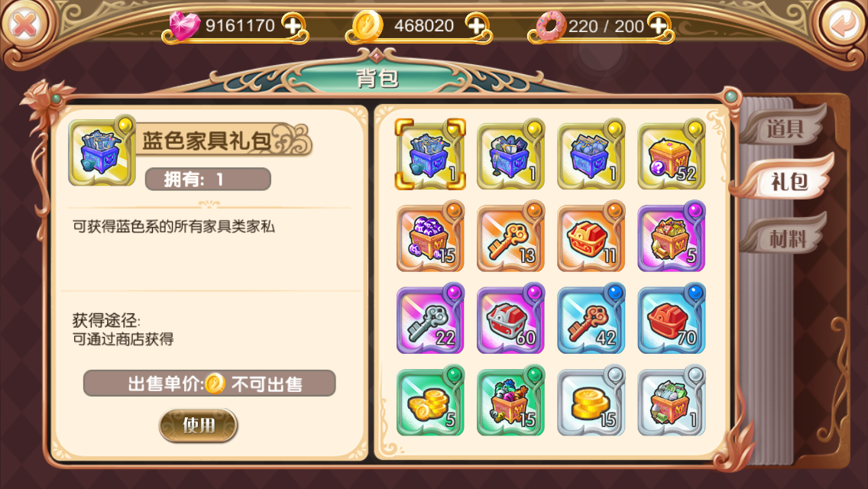Select the red chest item with count 70

671,319
